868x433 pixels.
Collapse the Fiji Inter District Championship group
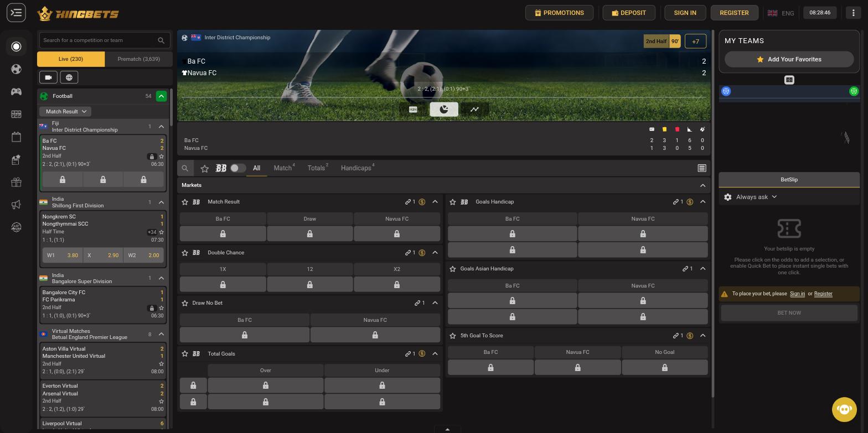click(x=161, y=127)
